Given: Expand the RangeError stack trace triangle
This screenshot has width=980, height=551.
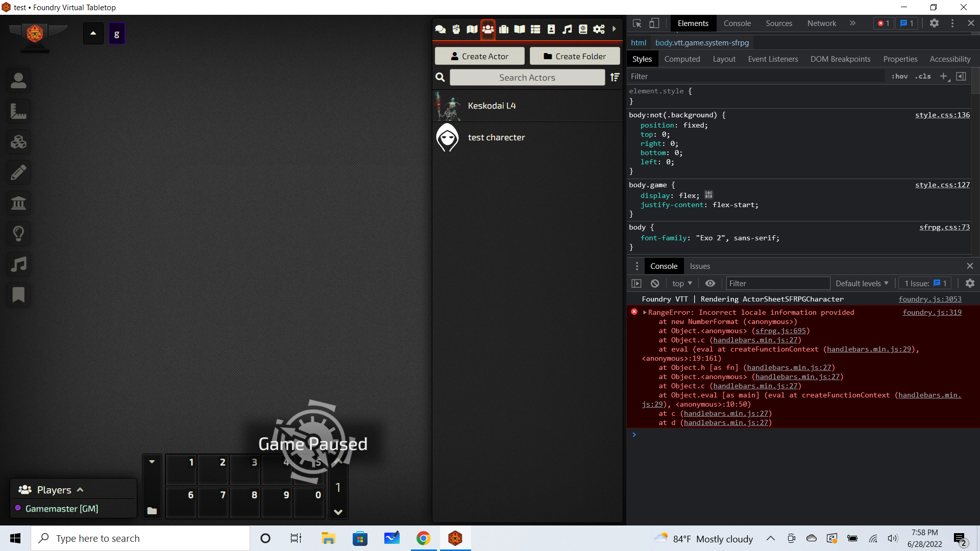Looking at the screenshot, I should click(645, 313).
